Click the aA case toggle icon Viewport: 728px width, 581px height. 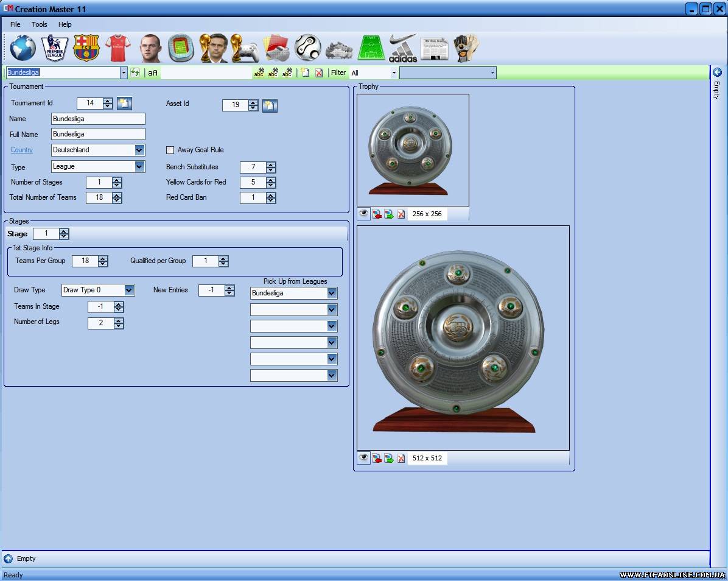coord(153,73)
